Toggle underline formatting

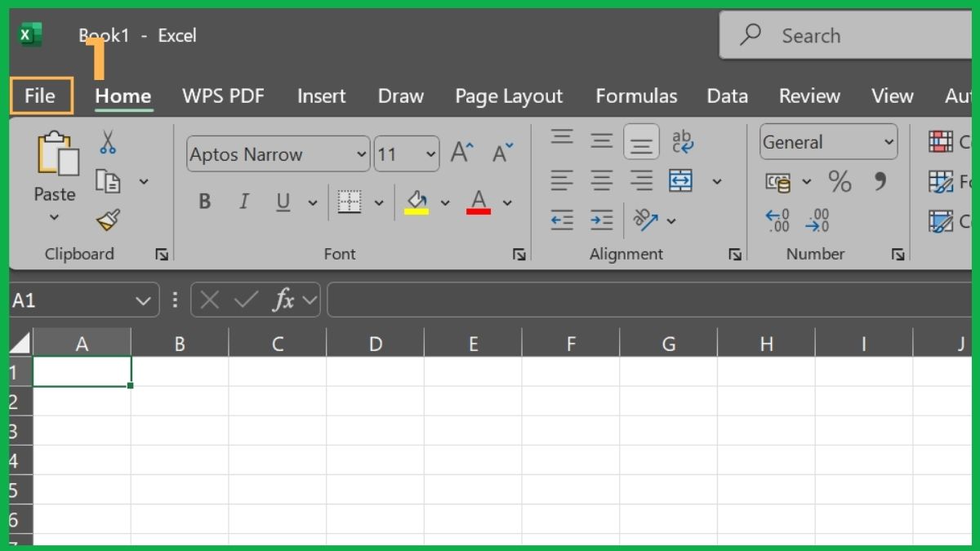pos(281,202)
